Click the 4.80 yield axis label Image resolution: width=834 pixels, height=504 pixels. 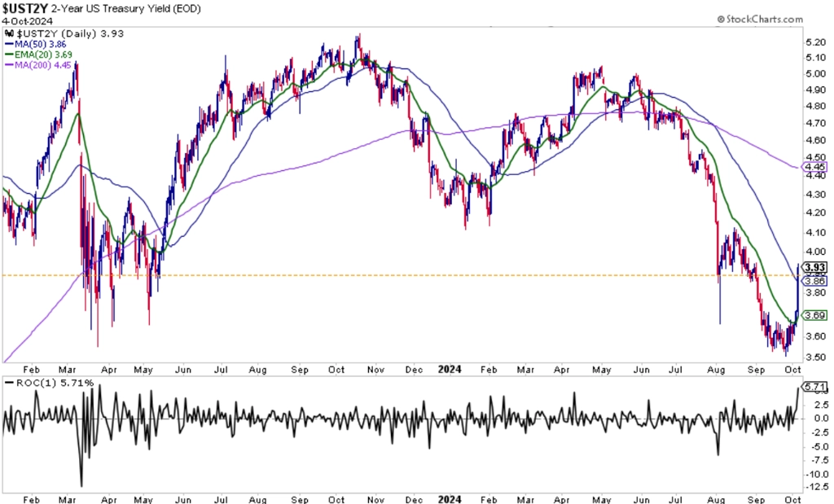815,107
